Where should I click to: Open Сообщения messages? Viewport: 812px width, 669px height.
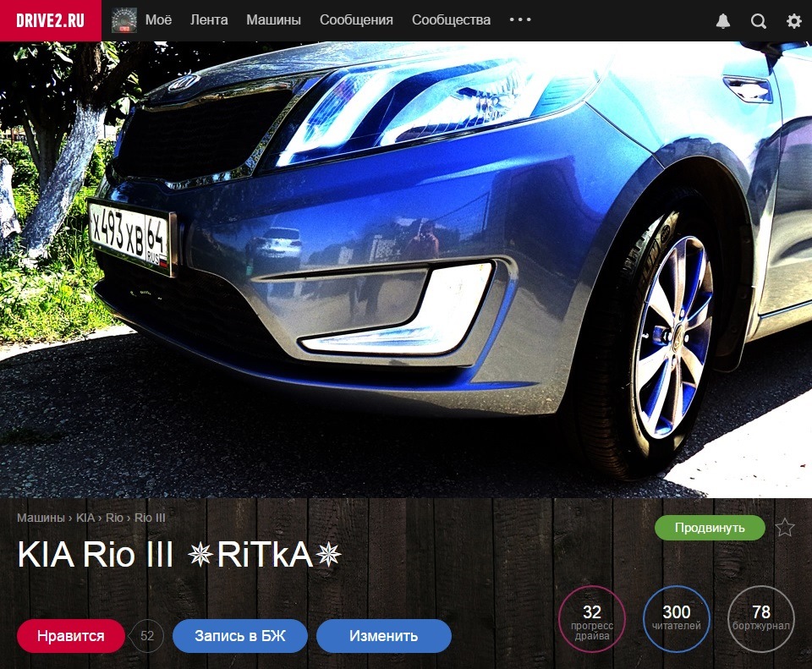click(356, 20)
